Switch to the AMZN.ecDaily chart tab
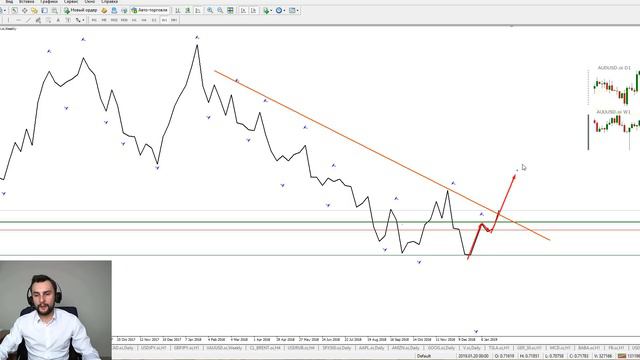The width and height of the screenshot is (640, 360). [405, 348]
